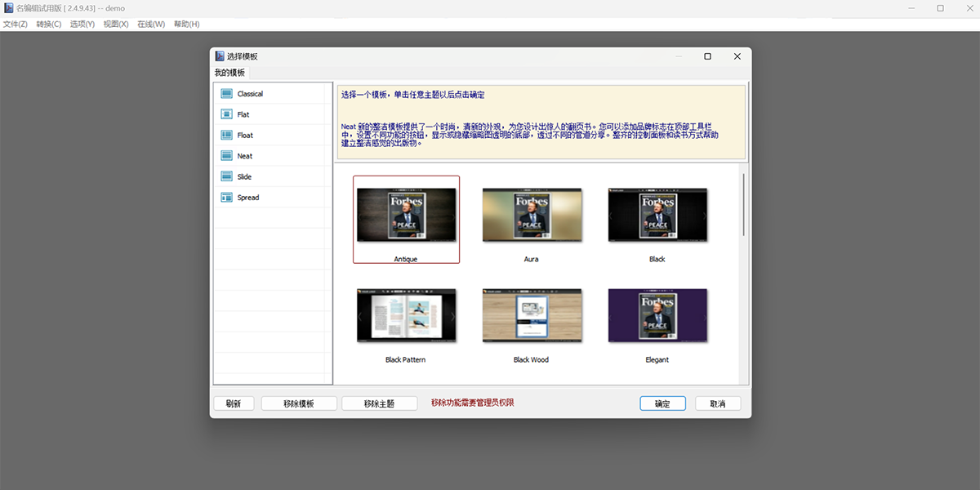This screenshot has width=980, height=490.
Task: Click the 移除模板 button
Action: click(x=299, y=403)
